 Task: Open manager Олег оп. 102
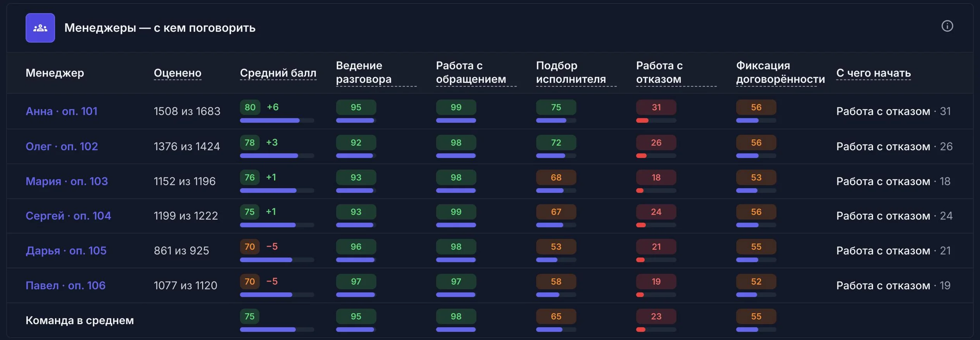click(62, 146)
